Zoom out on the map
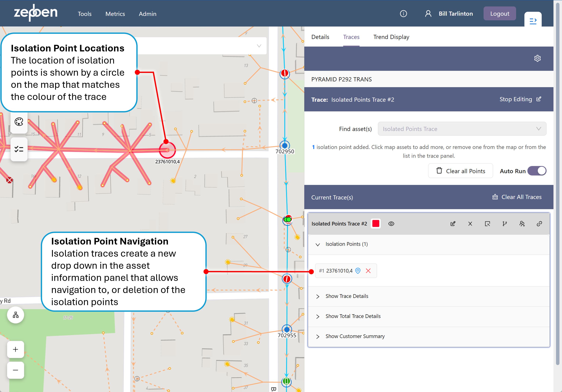562x392 pixels. 15,370
